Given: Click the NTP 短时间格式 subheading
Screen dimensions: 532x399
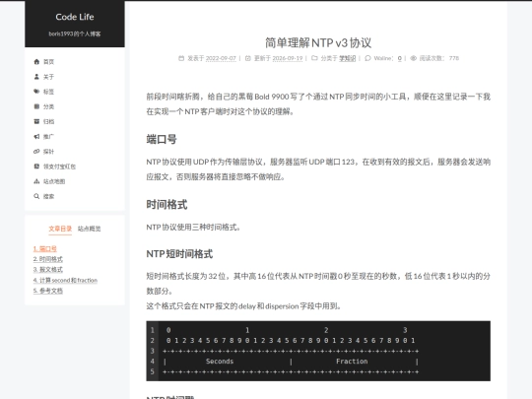Looking at the screenshot, I should click(179, 254).
